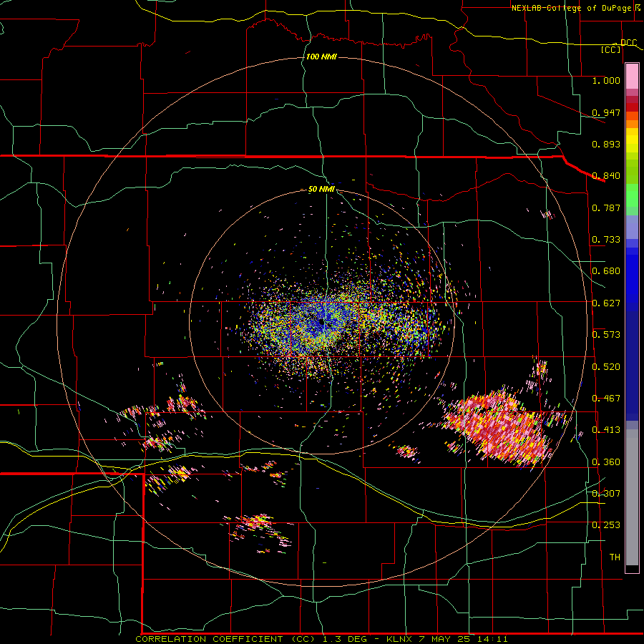Click the 0.360 scale value
This screenshot has width=644, height=644.
pyautogui.click(x=606, y=462)
